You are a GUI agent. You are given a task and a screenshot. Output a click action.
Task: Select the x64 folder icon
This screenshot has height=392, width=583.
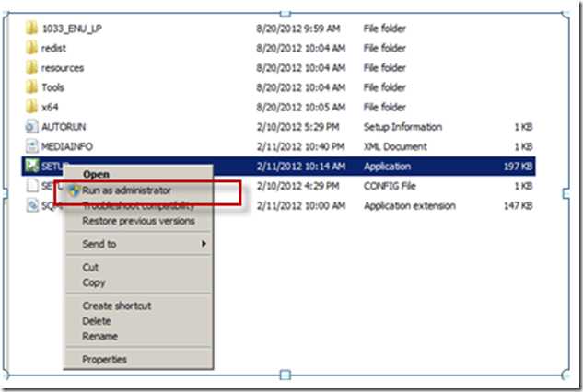[x=31, y=107]
